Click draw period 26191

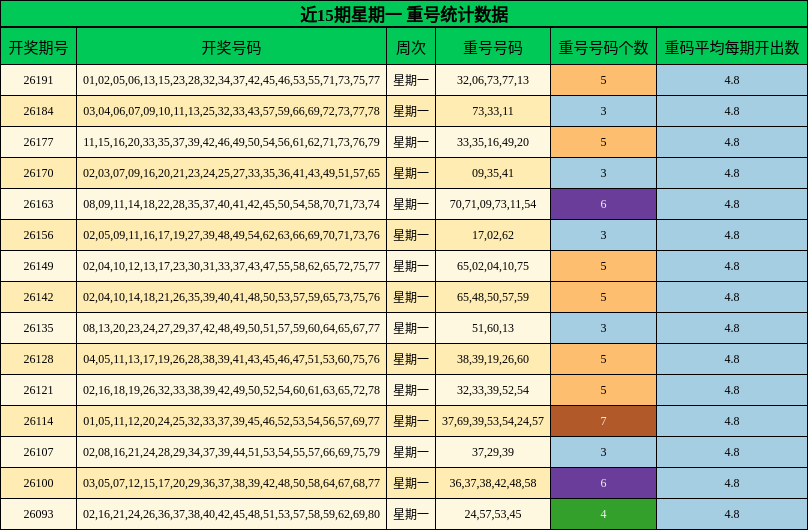pyautogui.click(x=39, y=80)
